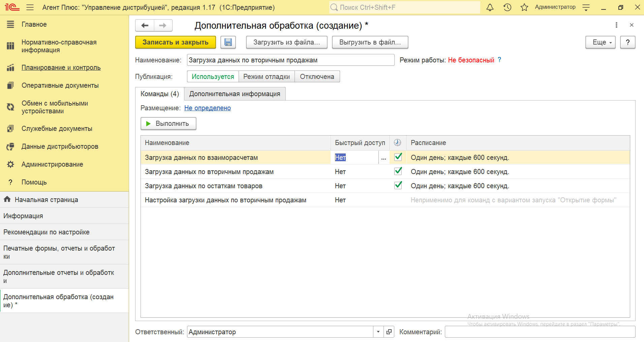Open the Начальная страница panel item
644x342 pixels.
64,200
